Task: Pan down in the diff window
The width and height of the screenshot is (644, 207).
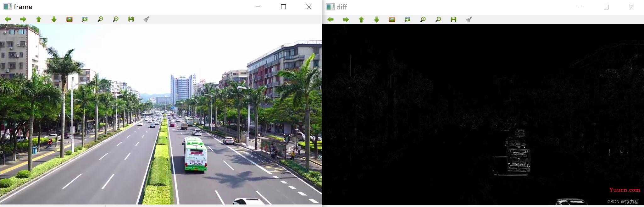Action: pyautogui.click(x=377, y=19)
